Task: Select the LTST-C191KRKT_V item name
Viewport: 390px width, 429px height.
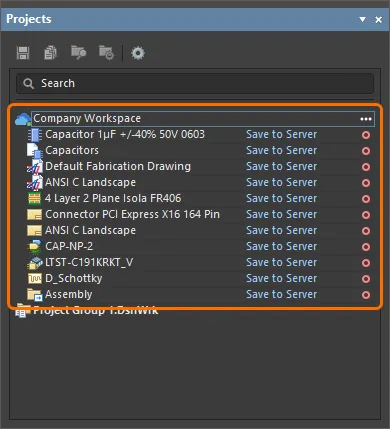Action: pyautogui.click(x=89, y=262)
